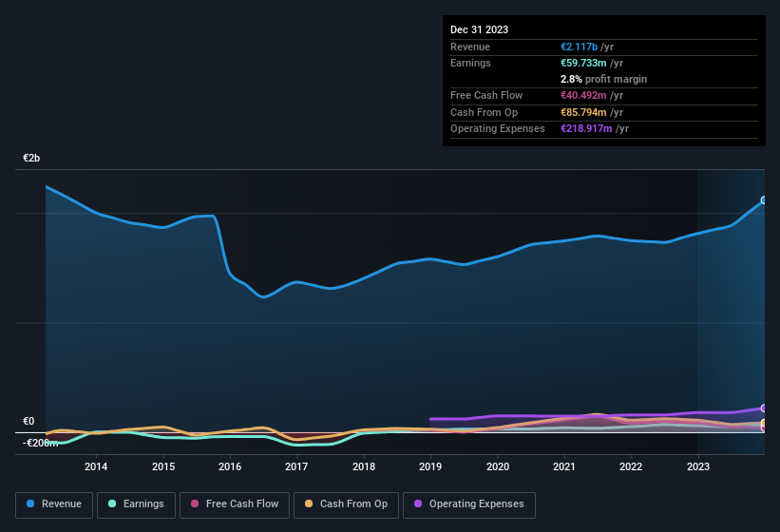Click the Revenue endpoint marker on the chart

[x=764, y=200]
